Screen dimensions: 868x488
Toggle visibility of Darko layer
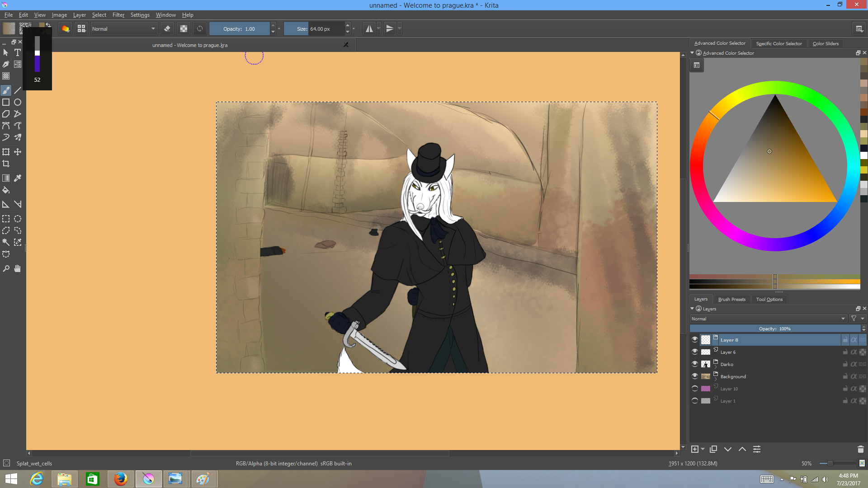pyautogui.click(x=695, y=364)
